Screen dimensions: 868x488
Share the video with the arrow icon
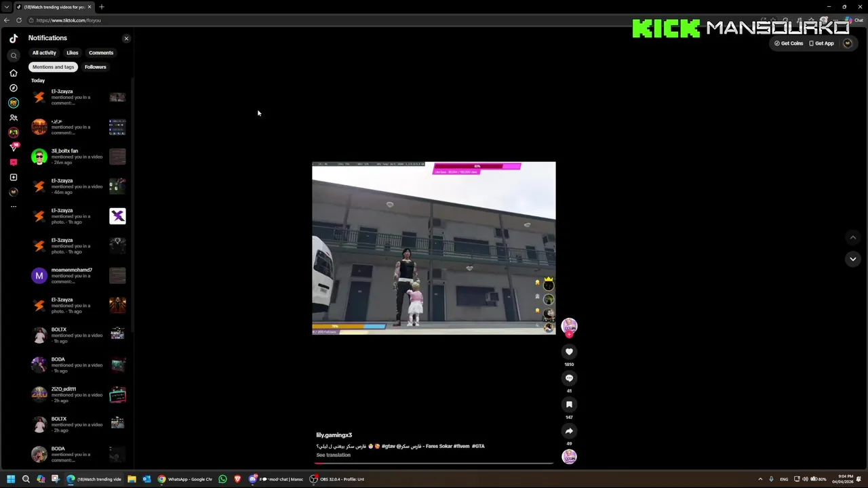pos(569,430)
